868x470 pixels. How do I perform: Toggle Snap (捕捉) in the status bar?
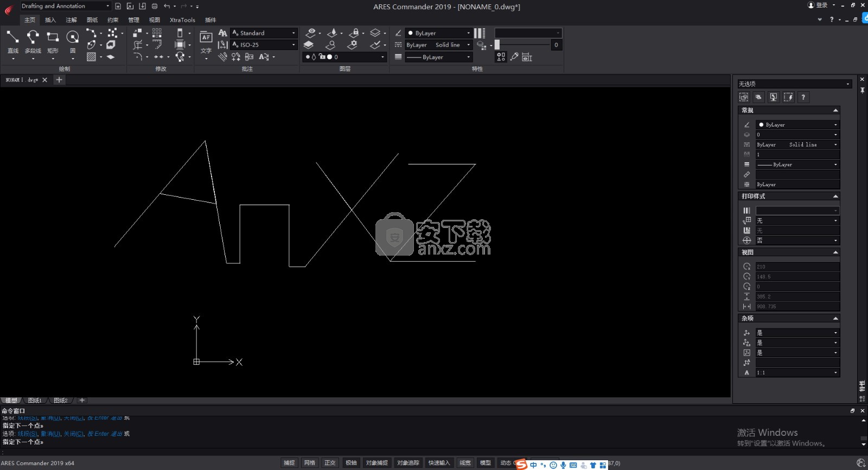[289, 463]
